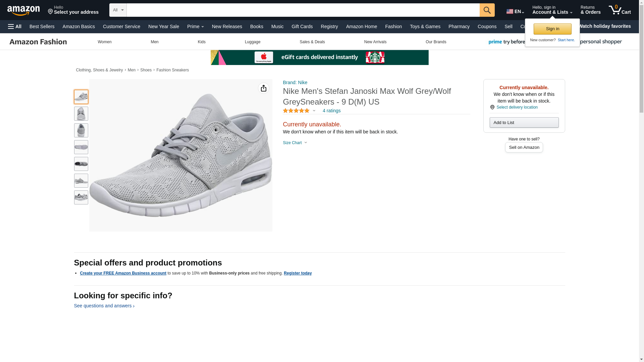Expand the search category All dropdown
This screenshot has width=644, height=362.
tap(118, 10)
